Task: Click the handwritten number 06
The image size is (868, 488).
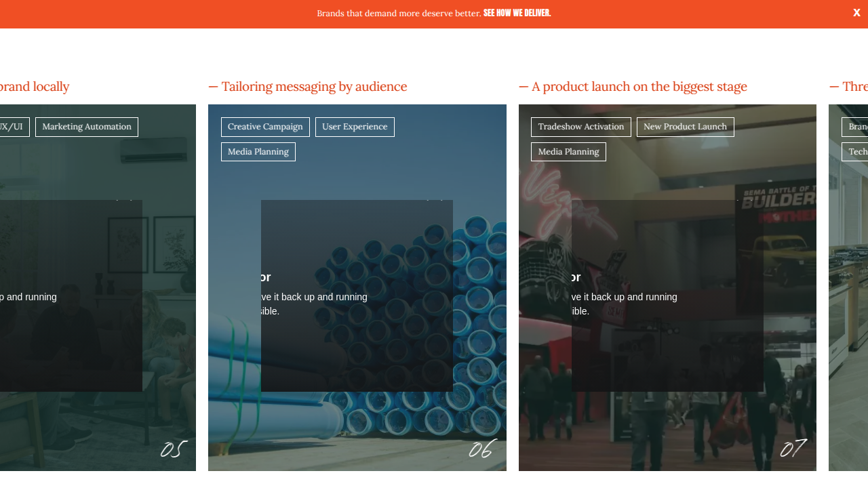Action: coord(482,449)
